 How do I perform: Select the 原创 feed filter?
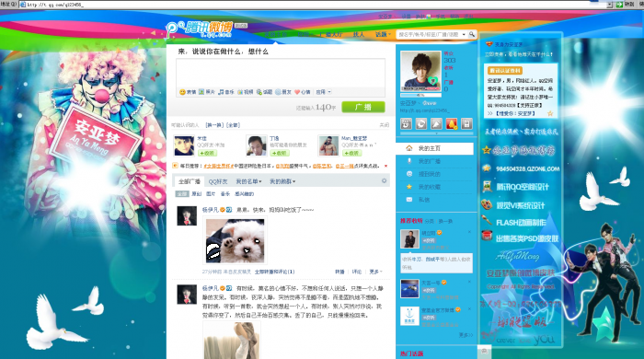[x=196, y=194]
